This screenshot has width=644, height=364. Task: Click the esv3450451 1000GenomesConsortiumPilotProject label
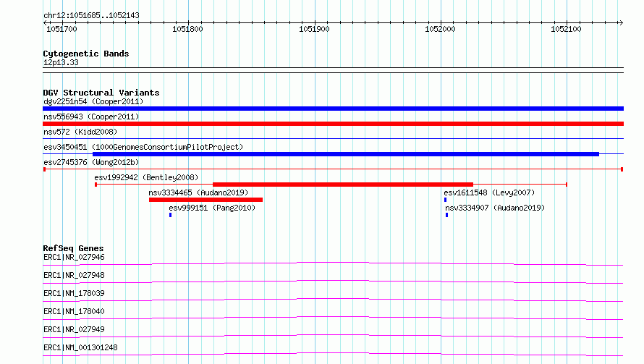pyautogui.click(x=143, y=147)
